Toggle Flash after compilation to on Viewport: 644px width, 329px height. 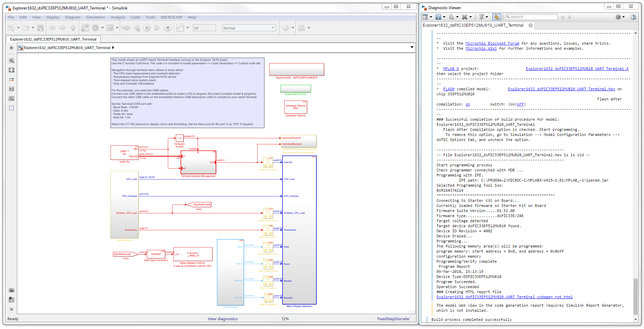tap(468, 104)
